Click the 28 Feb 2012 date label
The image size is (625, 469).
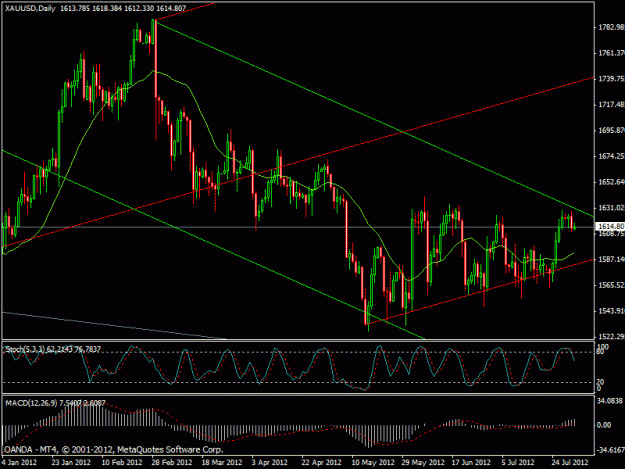(172, 463)
